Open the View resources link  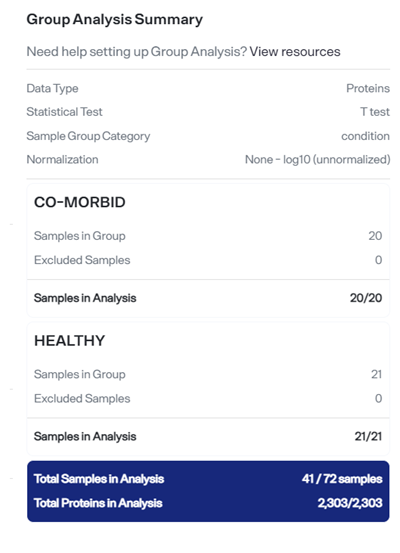click(x=295, y=52)
